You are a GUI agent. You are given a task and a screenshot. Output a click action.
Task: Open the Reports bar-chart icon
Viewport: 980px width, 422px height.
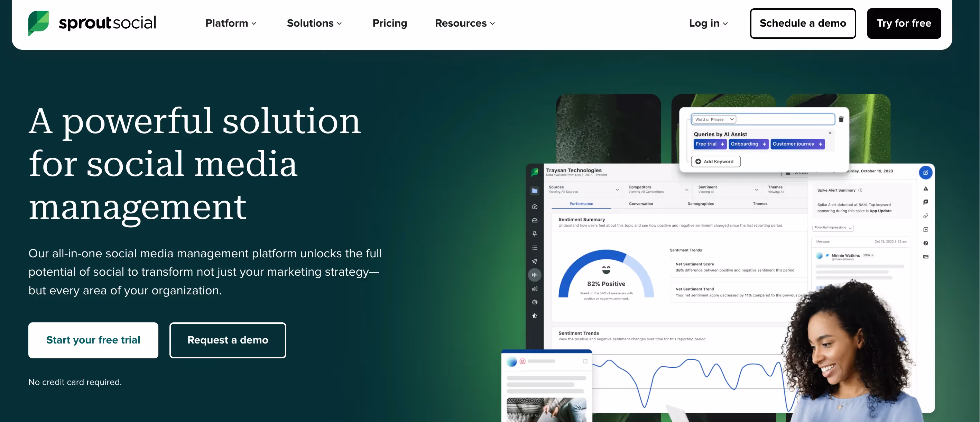[x=535, y=288]
